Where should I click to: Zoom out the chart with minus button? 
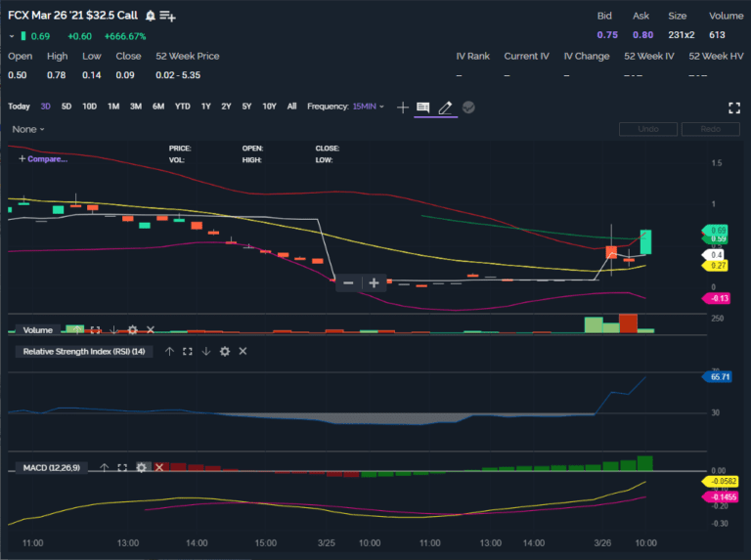[348, 283]
